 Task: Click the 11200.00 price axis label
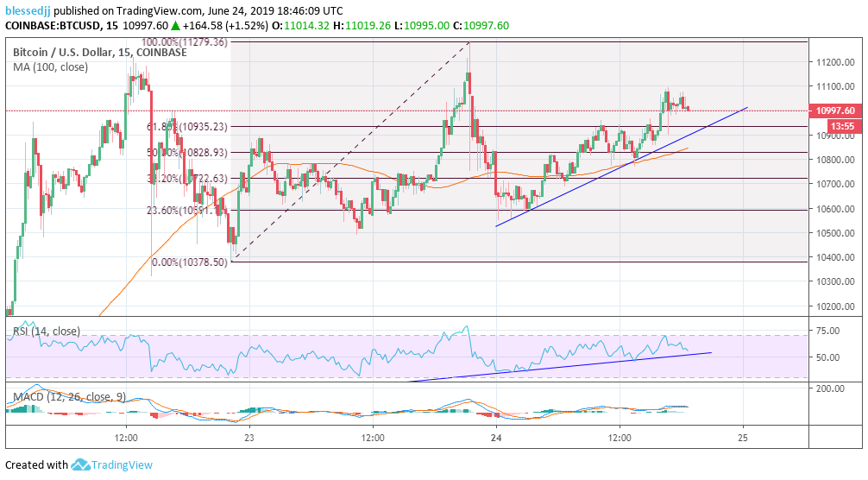(835, 62)
